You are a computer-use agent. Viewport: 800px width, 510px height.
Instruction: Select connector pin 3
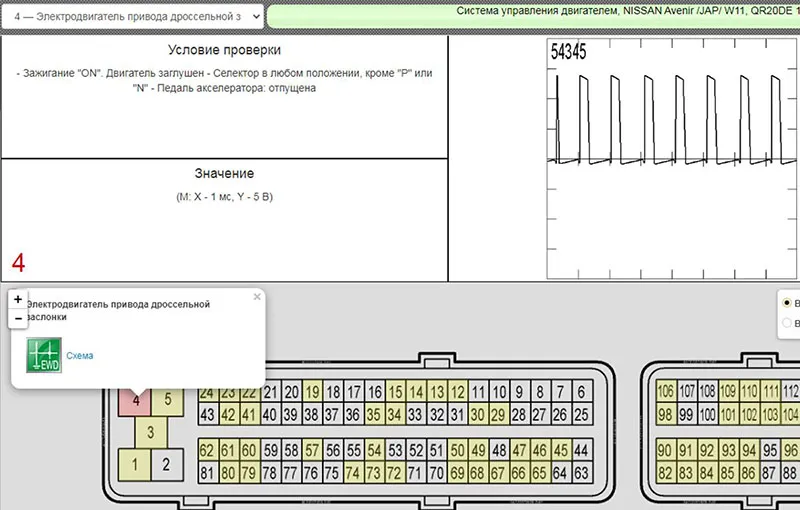[150, 432]
